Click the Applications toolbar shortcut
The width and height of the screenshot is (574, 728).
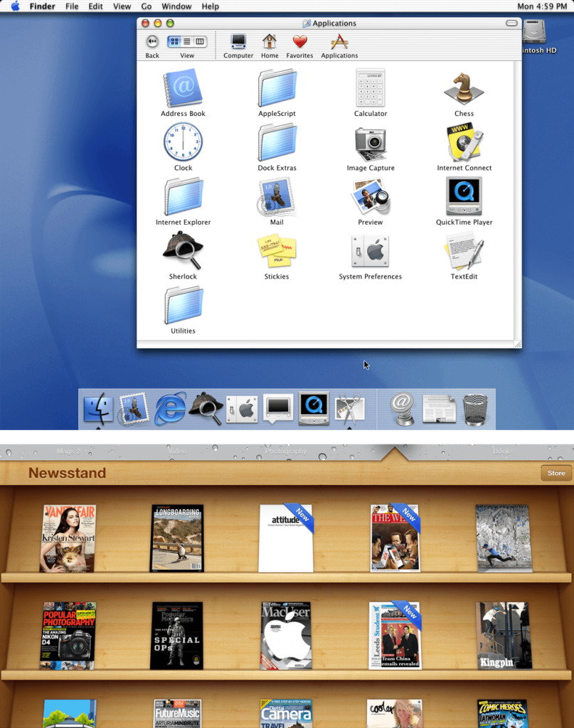339,46
